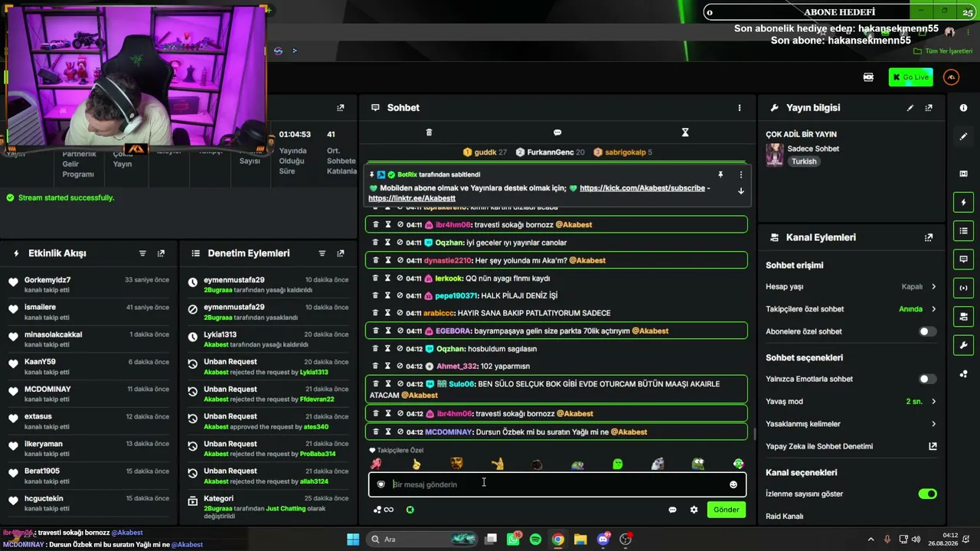
Task: Click the Sadece Sohbet category name
Action: (x=813, y=149)
